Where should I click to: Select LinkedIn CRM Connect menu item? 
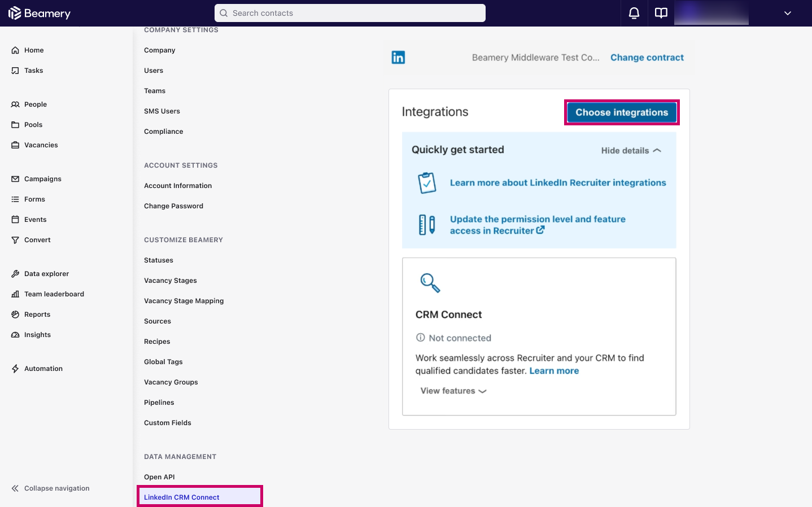tap(200, 497)
